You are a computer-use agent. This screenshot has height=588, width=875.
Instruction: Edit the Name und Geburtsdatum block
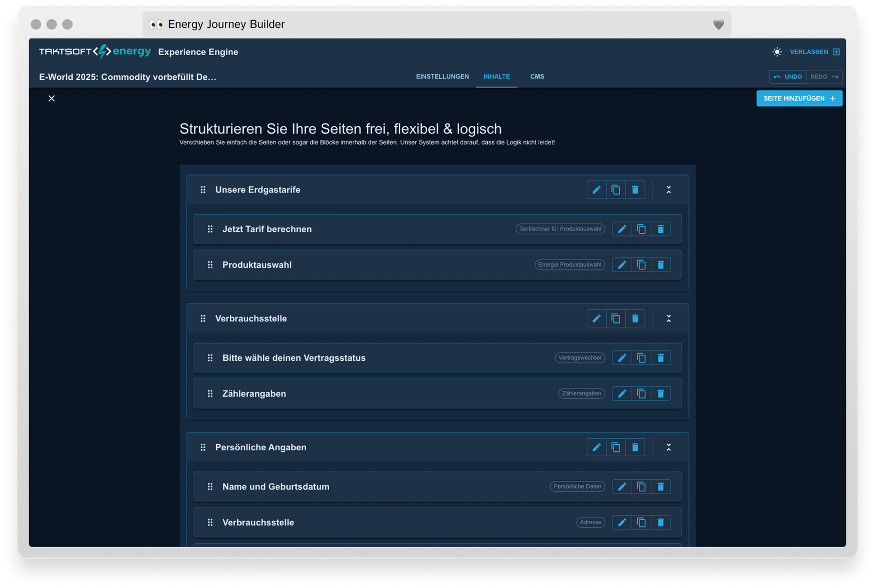click(x=622, y=487)
